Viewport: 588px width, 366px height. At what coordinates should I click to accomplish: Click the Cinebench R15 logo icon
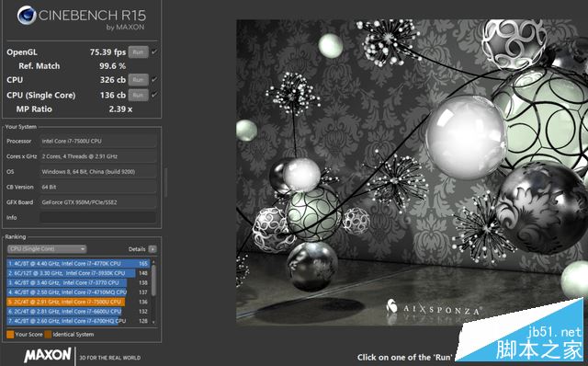tap(27, 16)
